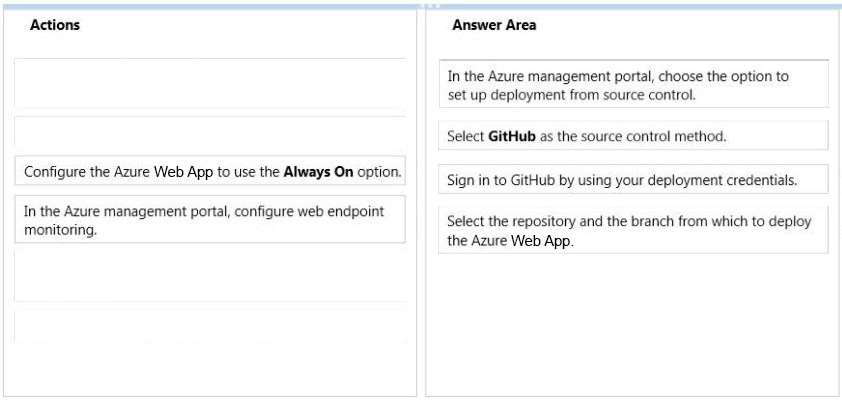Click the topmost empty slot in Actions list
The image size is (842, 400).
(210, 83)
